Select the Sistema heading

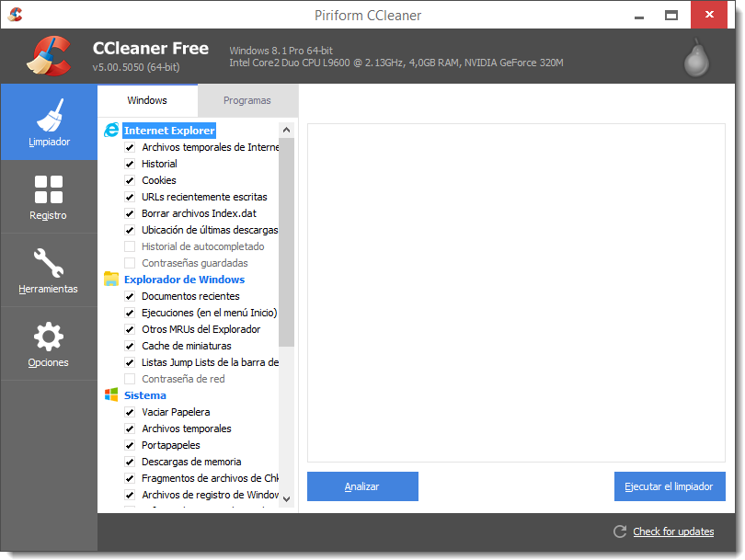(x=145, y=395)
